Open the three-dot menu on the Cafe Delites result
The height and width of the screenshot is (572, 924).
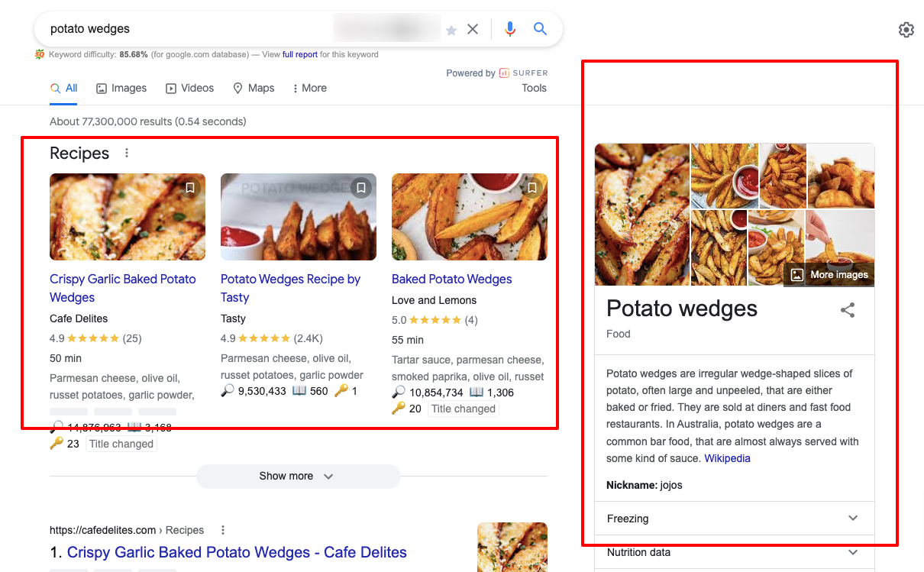(222, 529)
